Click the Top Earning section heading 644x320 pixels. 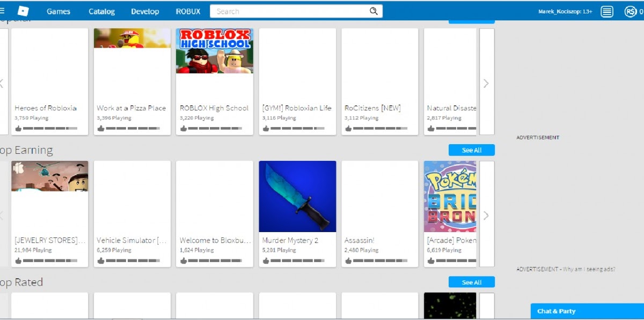click(x=26, y=150)
